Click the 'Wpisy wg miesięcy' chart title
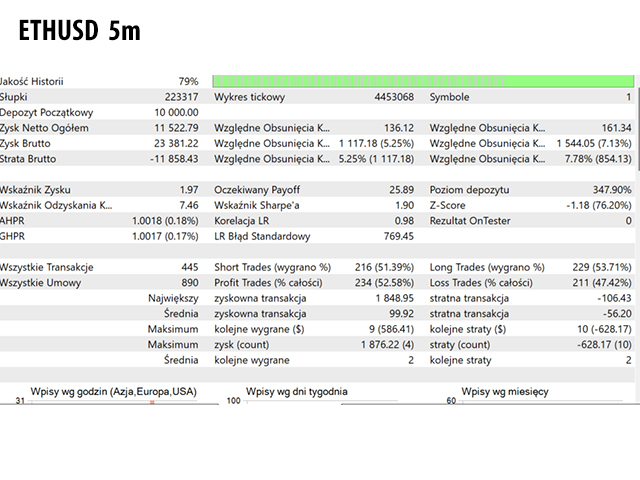640x480 pixels. point(505,392)
